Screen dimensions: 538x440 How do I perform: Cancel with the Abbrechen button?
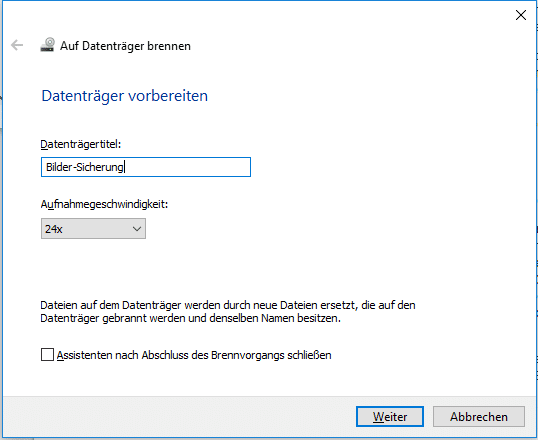(x=479, y=417)
